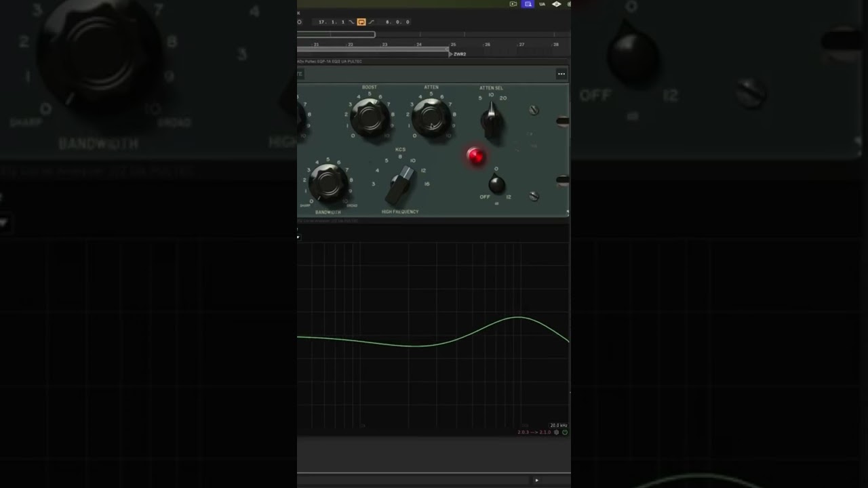Click the overview zoom bar above the ruler
Image resolution: width=868 pixels, height=488 pixels.
(336, 35)
